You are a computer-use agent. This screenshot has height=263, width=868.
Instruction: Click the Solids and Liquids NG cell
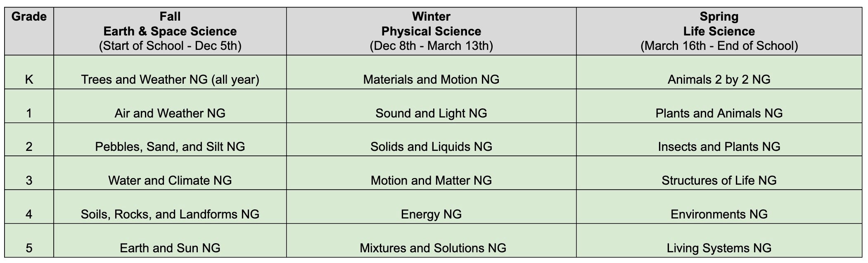431,146
